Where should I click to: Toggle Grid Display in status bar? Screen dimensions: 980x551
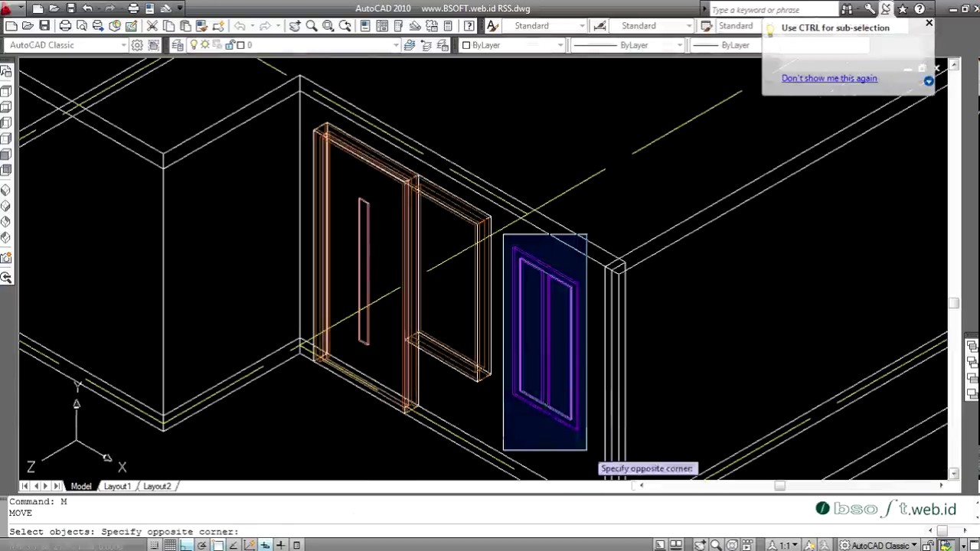point(170,545)
